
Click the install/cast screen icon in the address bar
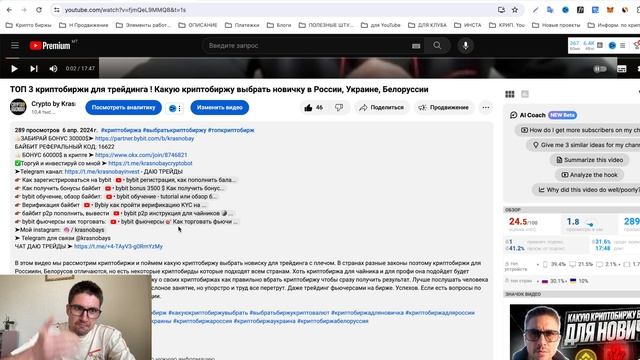click(x=501, y=10)
